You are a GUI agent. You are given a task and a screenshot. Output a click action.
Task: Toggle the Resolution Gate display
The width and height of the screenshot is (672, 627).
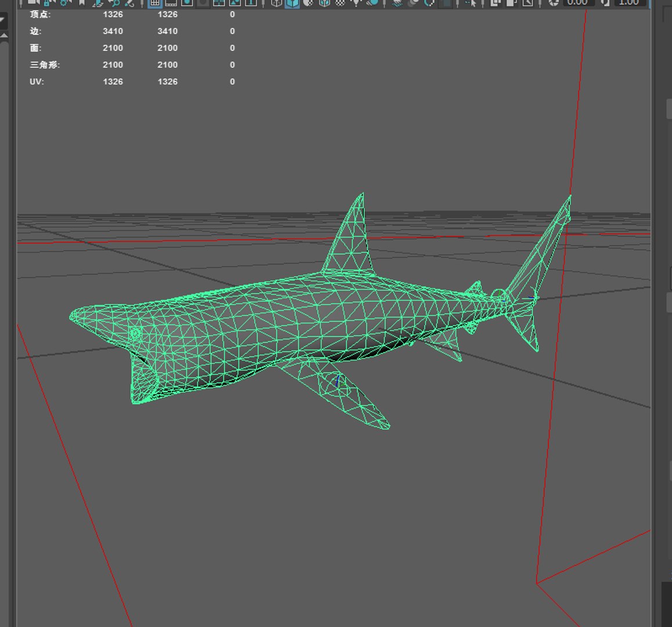tap(187, 2)
